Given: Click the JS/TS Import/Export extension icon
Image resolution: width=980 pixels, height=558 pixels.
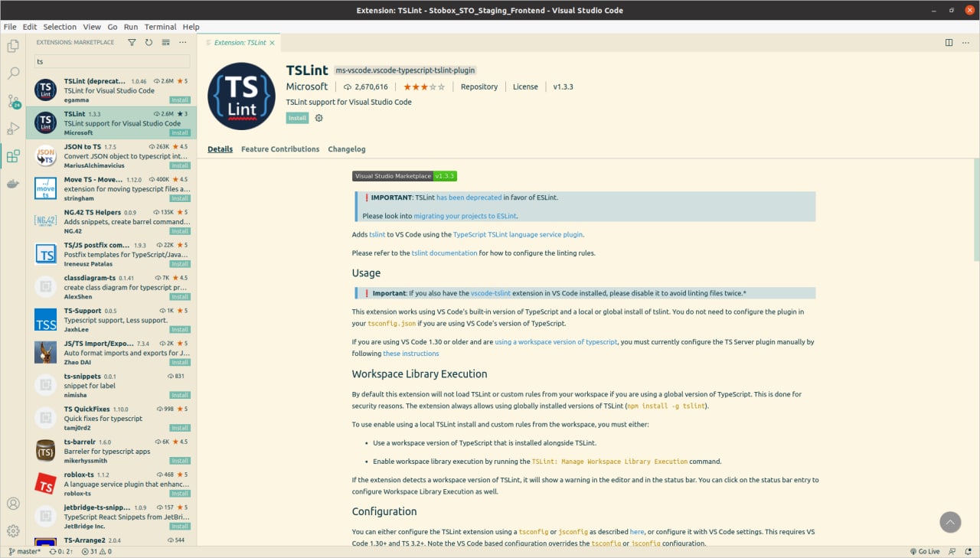Looking at the screenshot, I should click(x=46, y=352).
